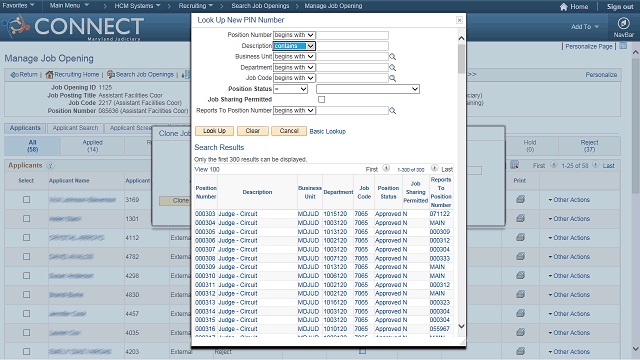Image resolution: width=640 pixels, height=360 pixels.
Task: Click the lookup dialog vertical scrollbar thumb
Action: click(x=461, y=59)
